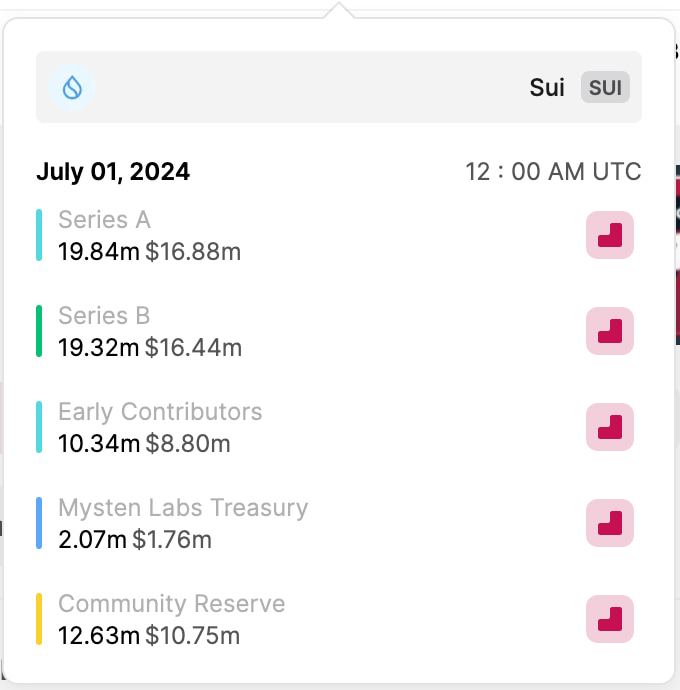Select the Series A allocation label
Image resolution: width=680 pixels, height=690 pixels.
(104, 220)
